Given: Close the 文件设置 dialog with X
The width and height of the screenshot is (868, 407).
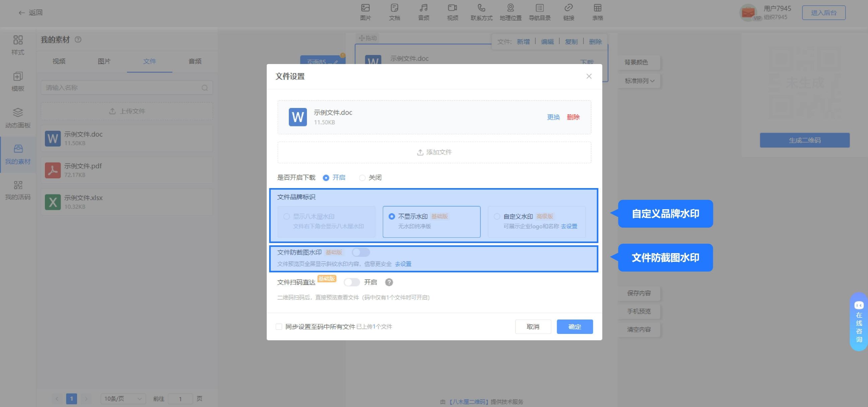Looking at the screenshot, I should (588, 76).
